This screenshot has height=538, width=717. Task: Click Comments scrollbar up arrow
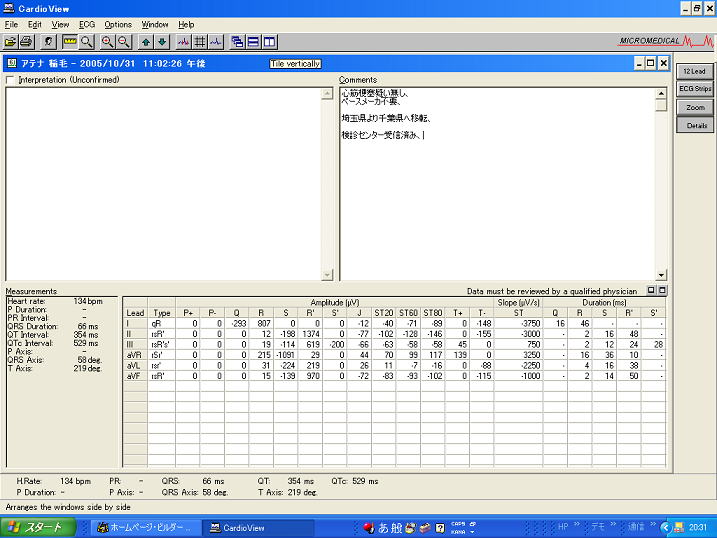pyautogui.click(x=661, y=93)
